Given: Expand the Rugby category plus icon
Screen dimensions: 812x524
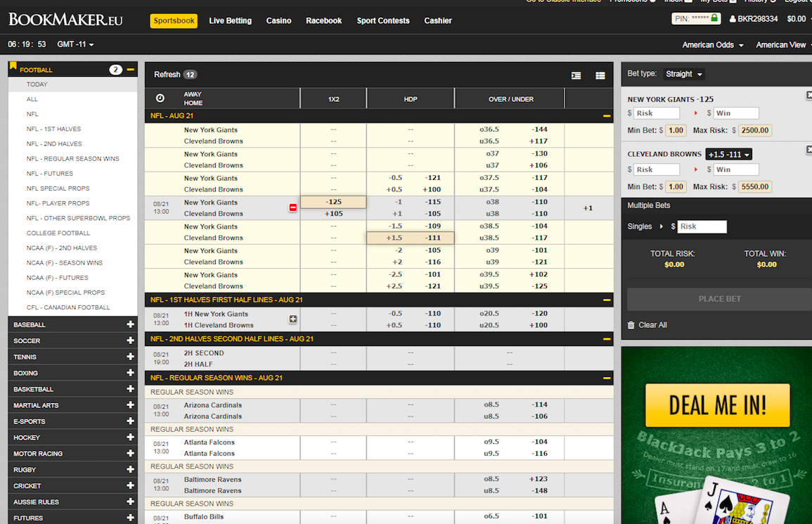Looking at the screenshot, I should [131, 470].
